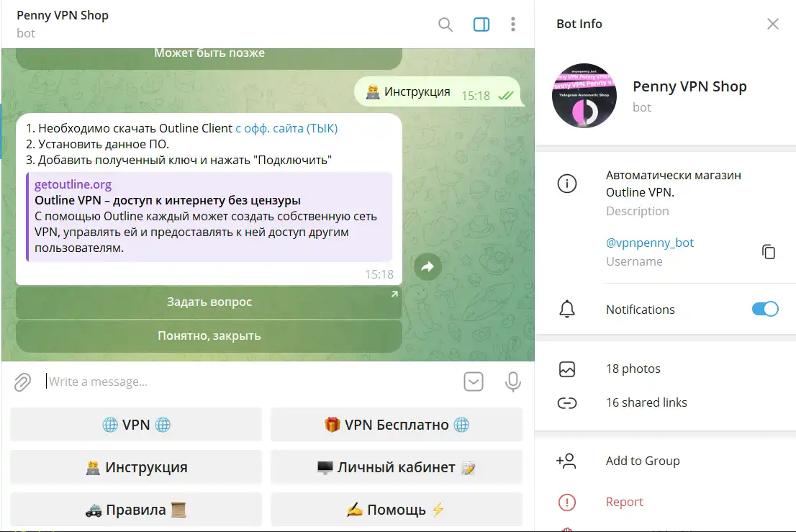Click the red Report warning icon
The image size is (796, 532).
pos(567,502)
